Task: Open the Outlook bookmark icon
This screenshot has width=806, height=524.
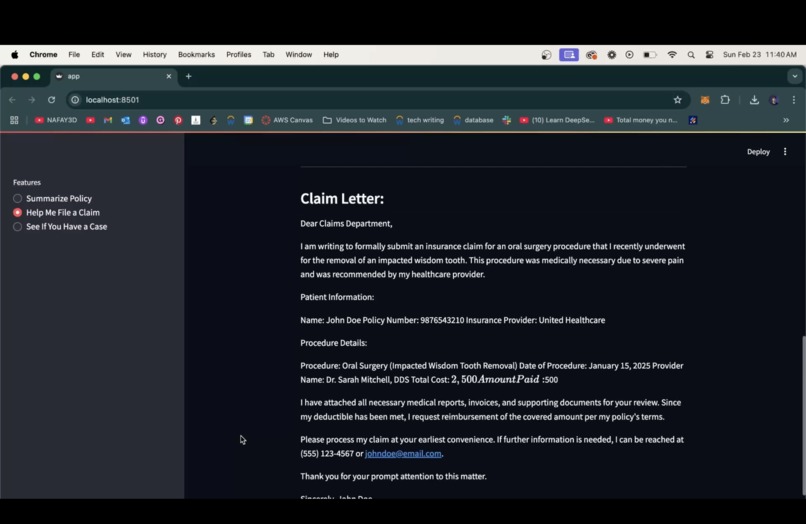Action: pyautogui.click(x=125, y=120)
